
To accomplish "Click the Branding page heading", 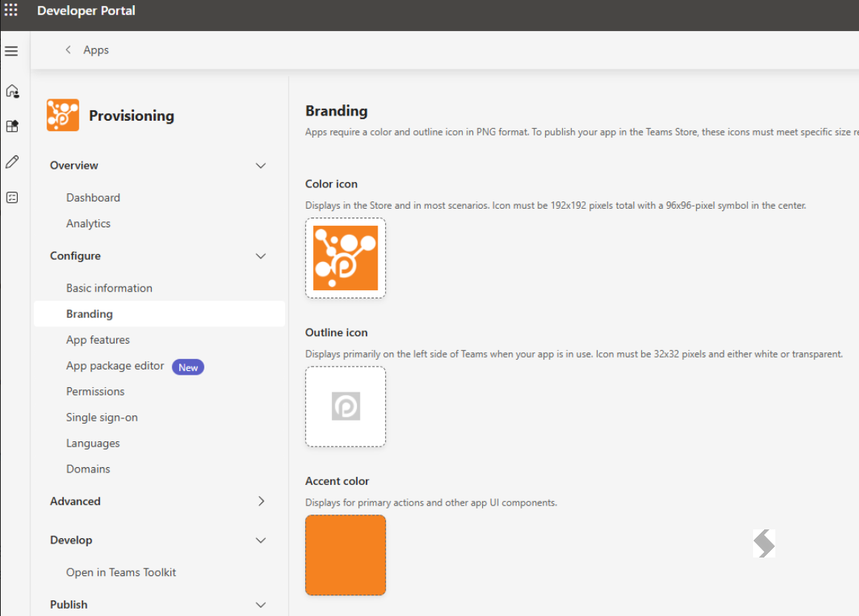I will [336, 110].
